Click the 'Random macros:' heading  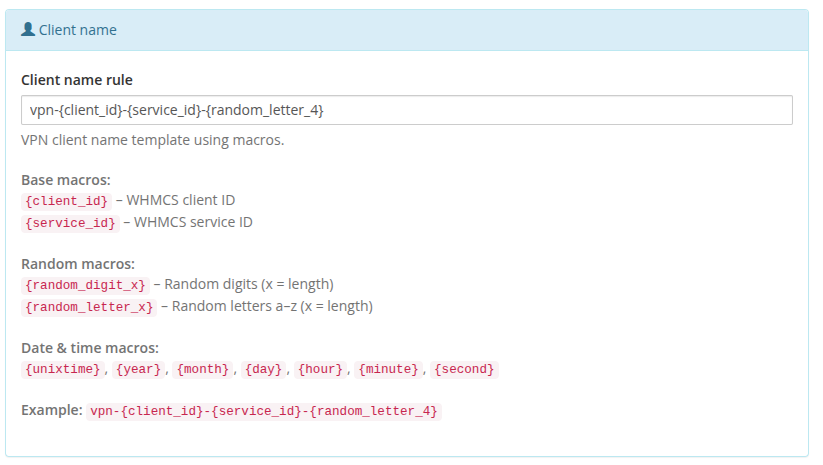78,264
